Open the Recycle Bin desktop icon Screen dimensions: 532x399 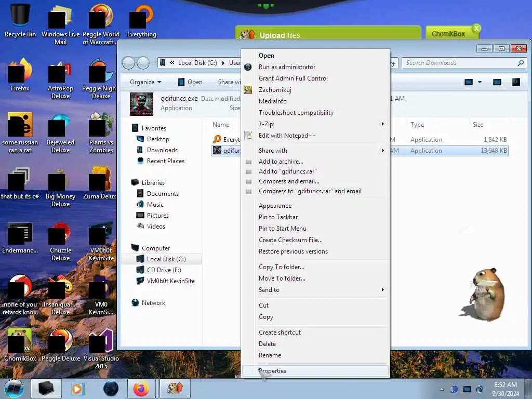coord(20,20)
